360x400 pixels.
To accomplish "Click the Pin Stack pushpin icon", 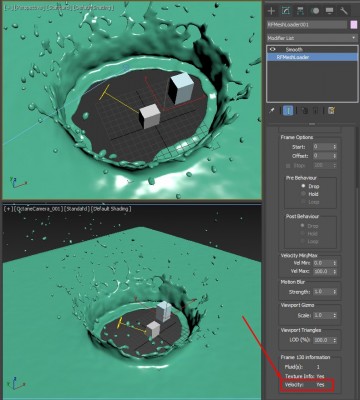I will click(272, 110).
